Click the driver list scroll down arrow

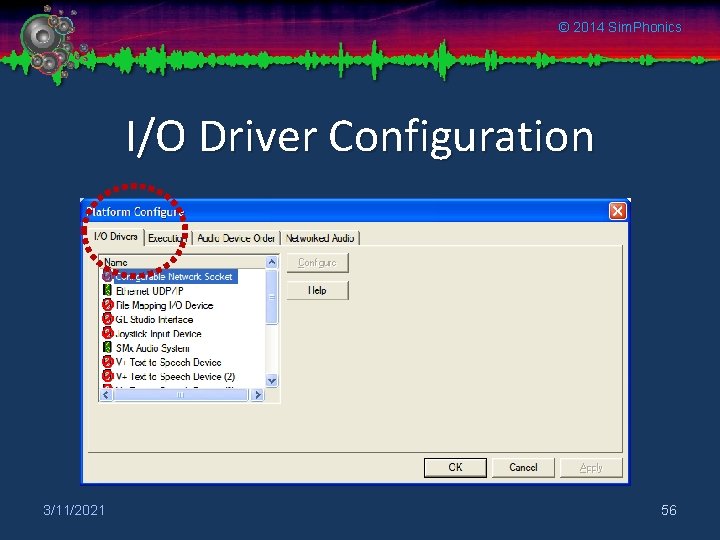(x=272, y=381)
